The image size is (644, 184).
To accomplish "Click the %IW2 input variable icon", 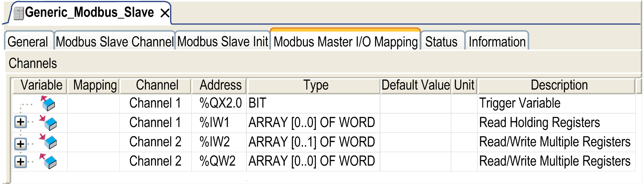I will pos(48,142).
